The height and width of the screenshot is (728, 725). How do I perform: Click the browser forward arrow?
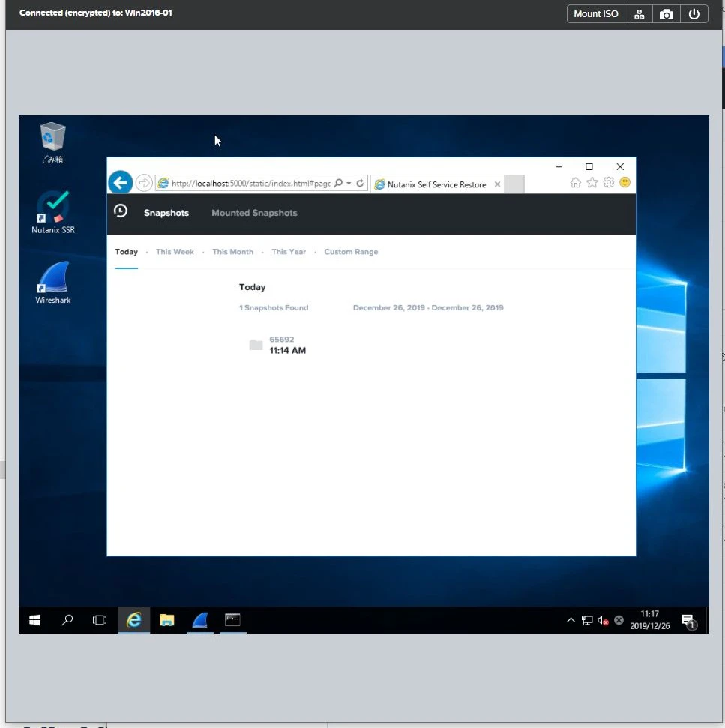145,183
